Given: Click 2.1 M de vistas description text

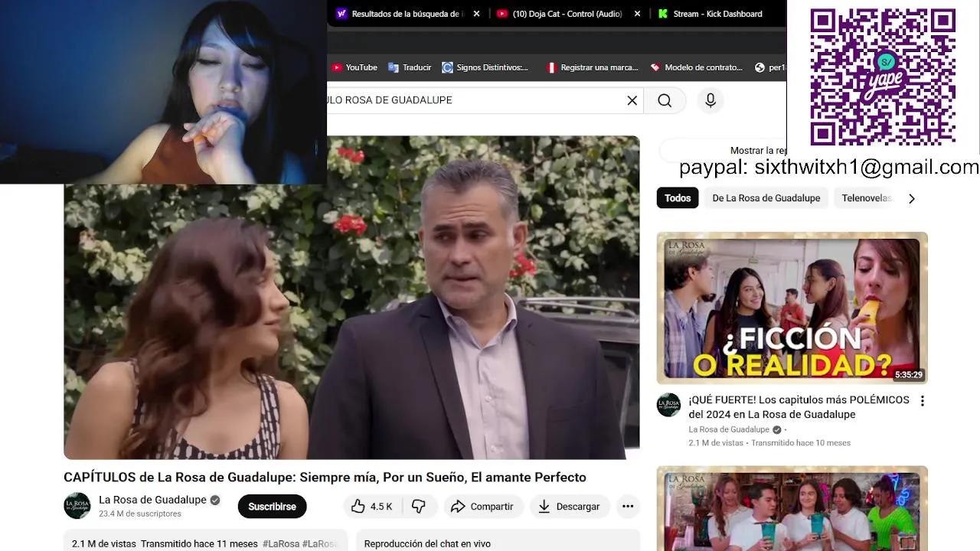Looking at the screenshot, I should coord(104,543).
